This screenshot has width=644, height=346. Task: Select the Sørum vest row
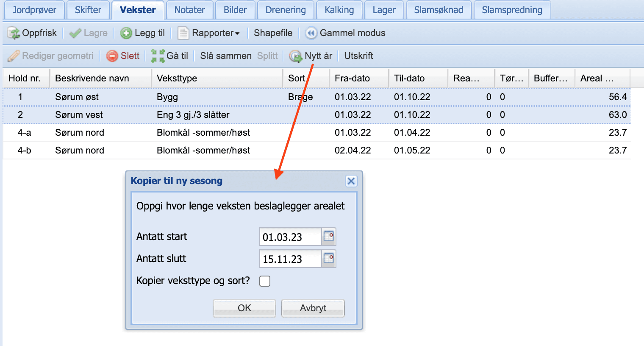317,115
